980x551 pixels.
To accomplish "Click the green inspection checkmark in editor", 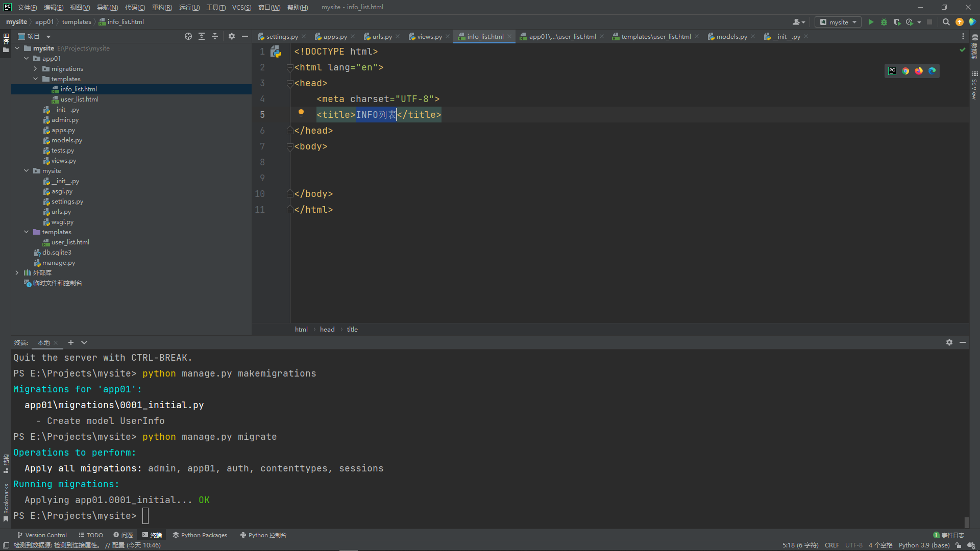I will tap(963, 50).
